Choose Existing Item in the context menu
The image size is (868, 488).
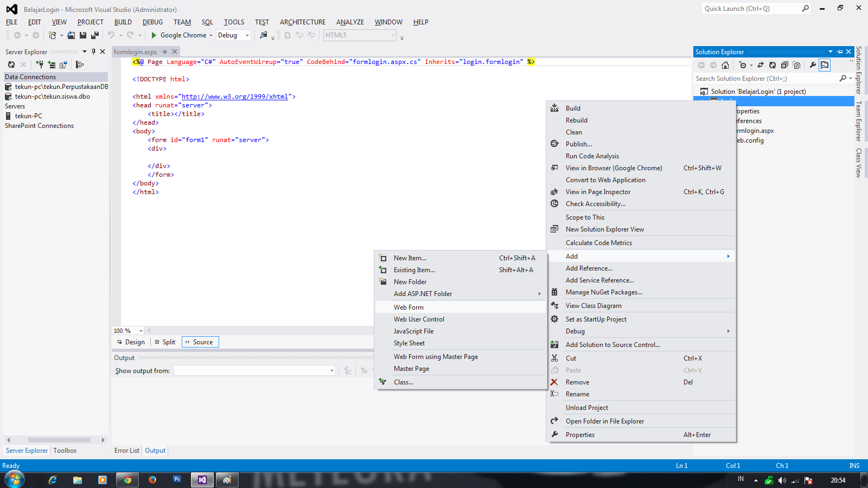click(x=413, y=269)
